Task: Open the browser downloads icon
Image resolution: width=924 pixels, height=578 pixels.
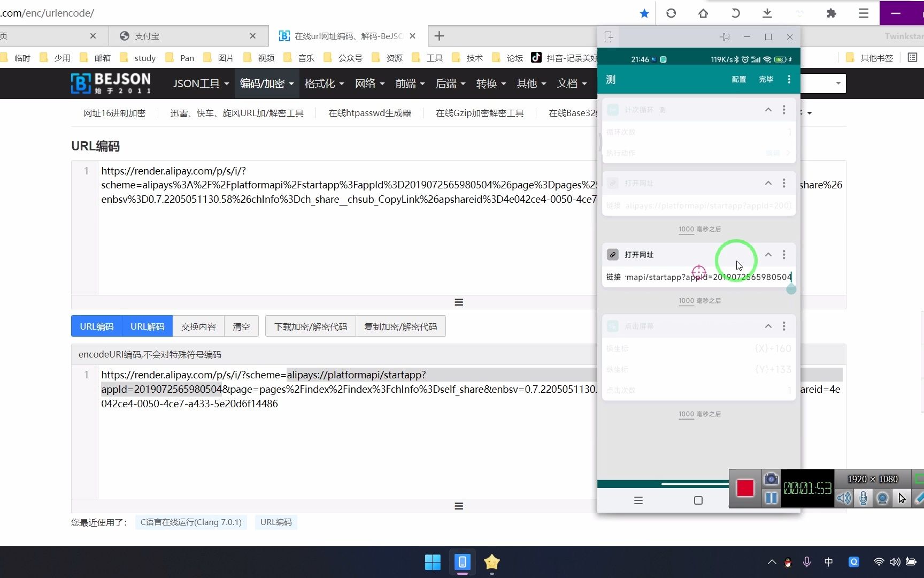Action: click(767, 13)
